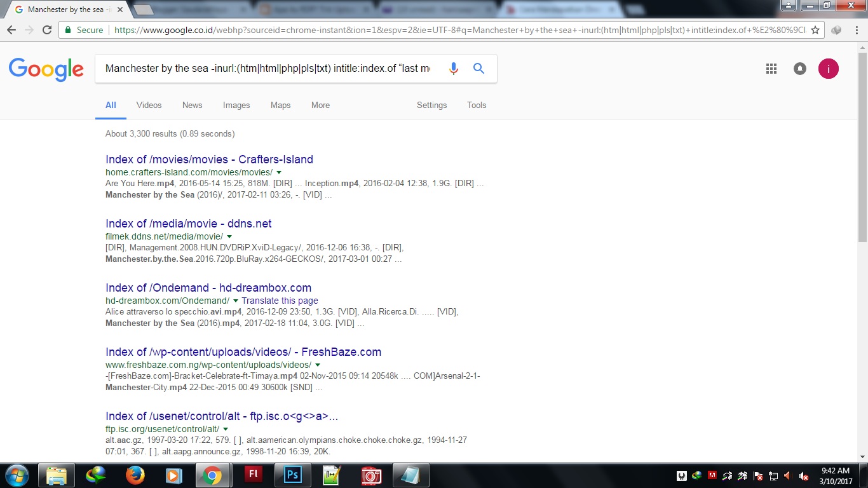Select the All results tab
Viewport: 868px width, 488px height.
[x=111, y=105]
